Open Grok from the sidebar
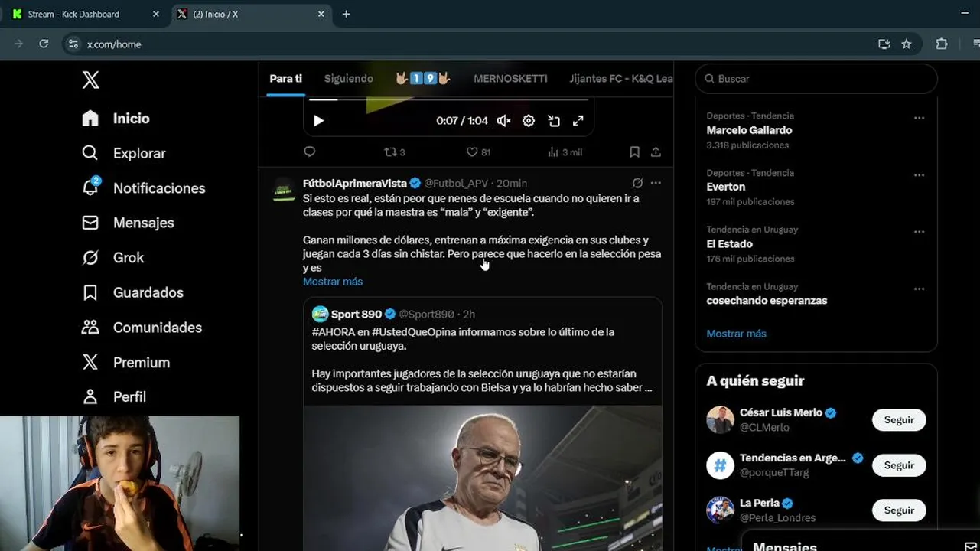Viewport: 980px width, 551px height. (112, 257)
